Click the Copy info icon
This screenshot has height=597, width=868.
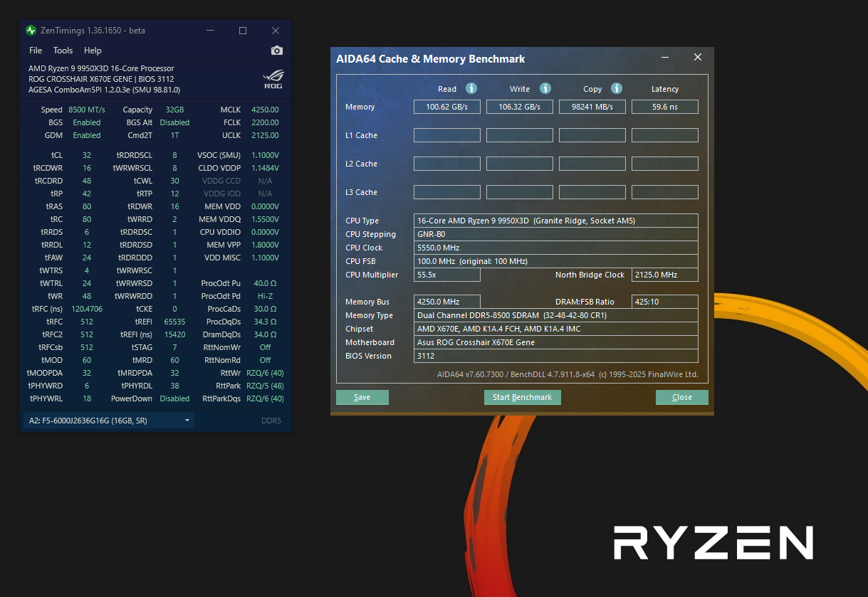point(617,88)
